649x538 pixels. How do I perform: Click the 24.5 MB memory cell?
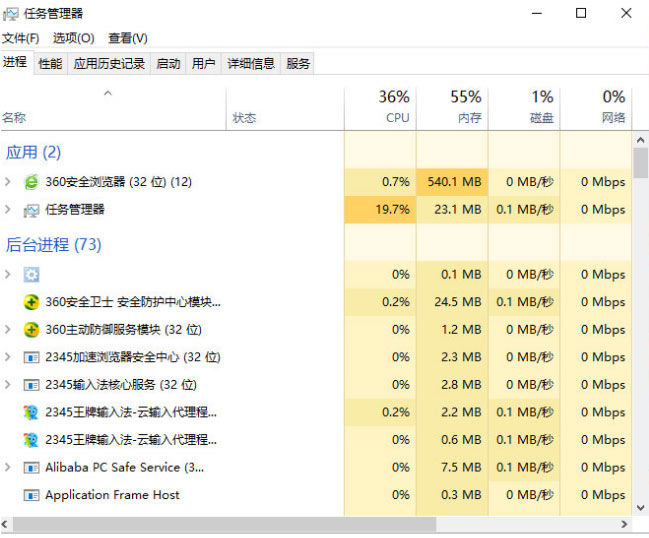pyautogui.click(x=452, y=302)
